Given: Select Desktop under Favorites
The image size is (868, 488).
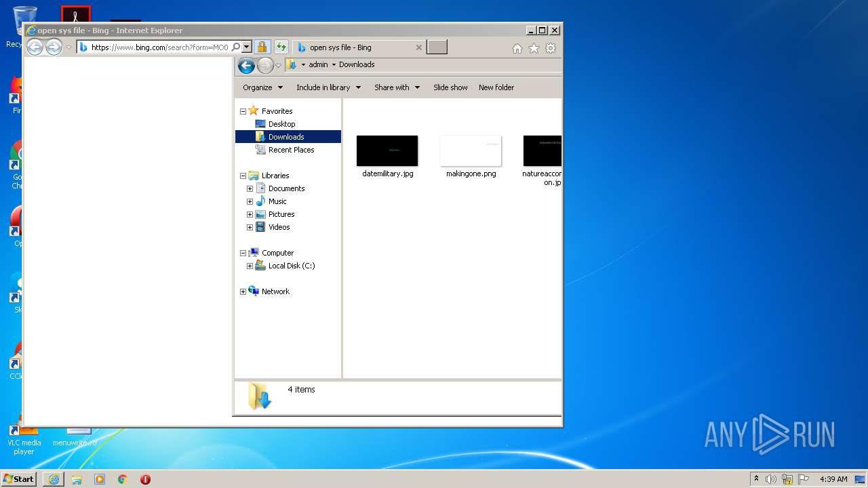Looking at the screenshot, I should tap(281, 124).
